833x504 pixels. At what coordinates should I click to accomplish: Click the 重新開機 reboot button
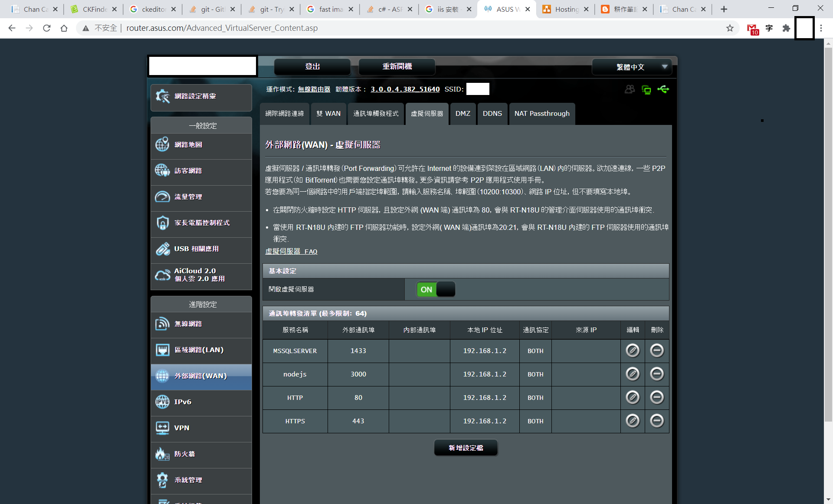click(x=397, y=66)
